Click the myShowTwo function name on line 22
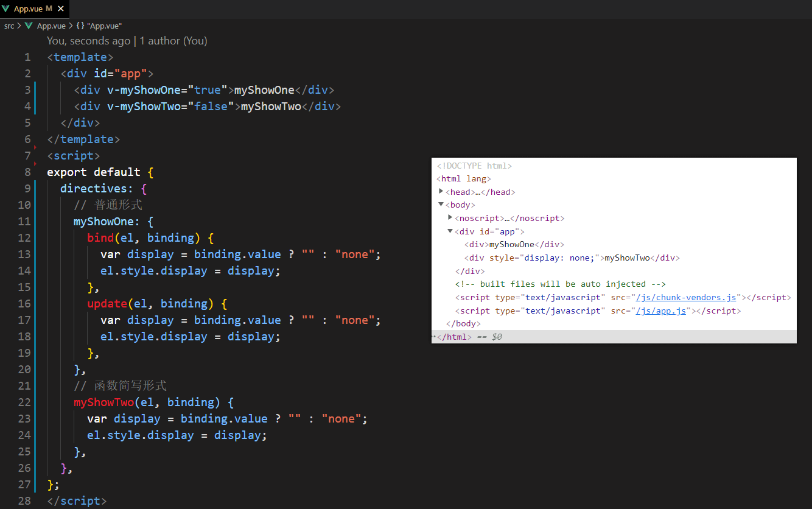 [x=103, y=402]
